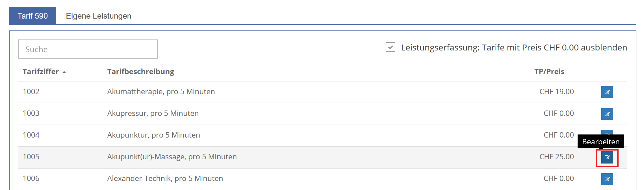Sort table by Tarifbeschreibung column
The width and height of the screenshot is (644, 190).
(x=140, y=72)
